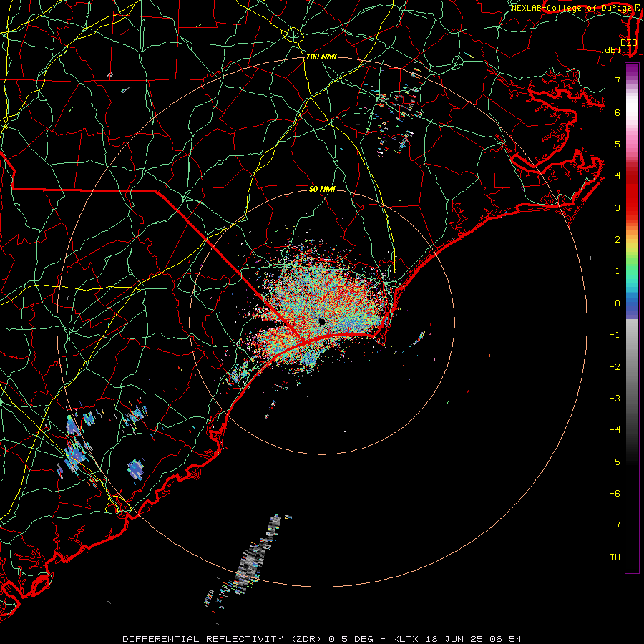Click the -6 tick value on the color scale
The width and height of the screenshot is (644, 644).
coord(615,494)
